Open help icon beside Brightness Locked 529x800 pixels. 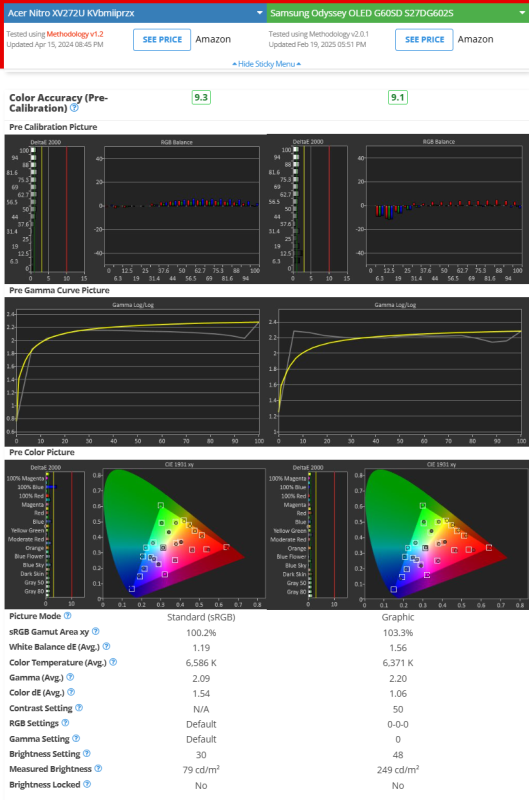tap(87, 784)
